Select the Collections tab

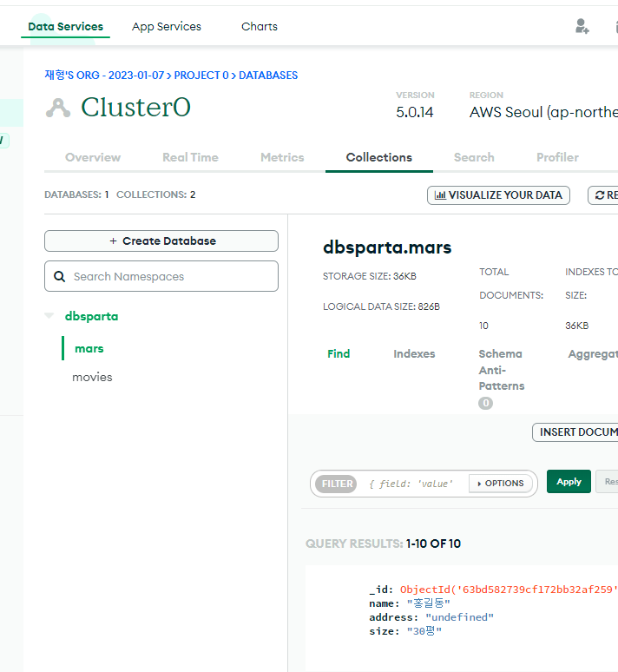[378, 157]
